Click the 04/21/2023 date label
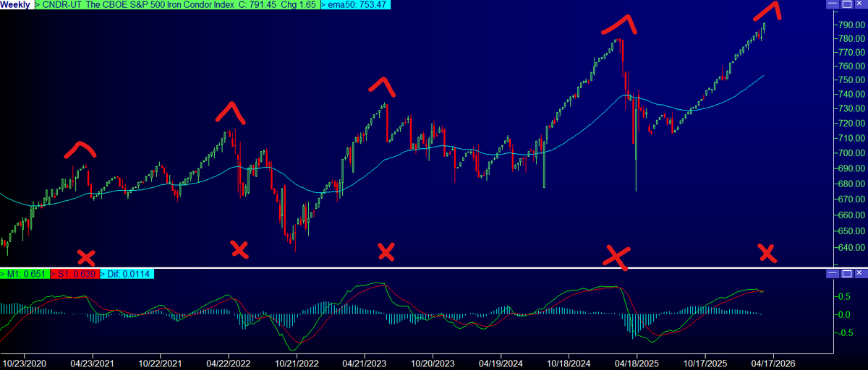 coord(363,363)
